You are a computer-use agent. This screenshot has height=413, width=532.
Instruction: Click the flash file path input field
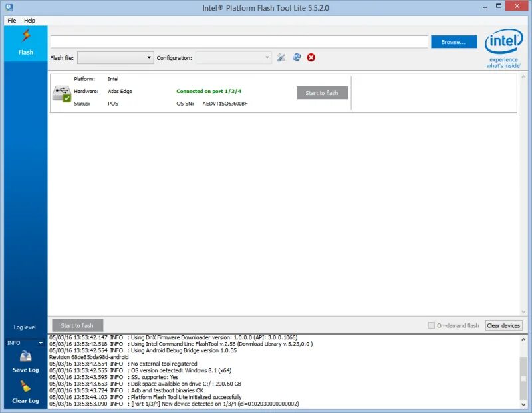click(239, 42)
